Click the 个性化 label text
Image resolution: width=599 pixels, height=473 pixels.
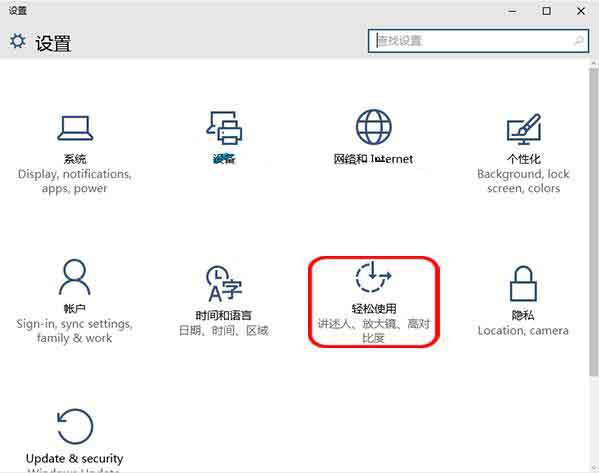(524, 159)
